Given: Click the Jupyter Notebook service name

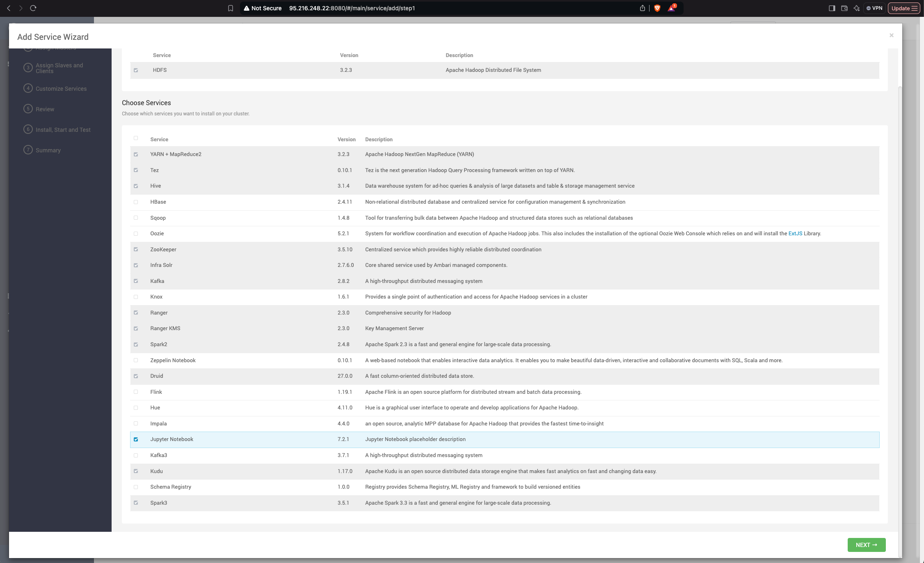Looking at the screenshot, I should point(172,439).
